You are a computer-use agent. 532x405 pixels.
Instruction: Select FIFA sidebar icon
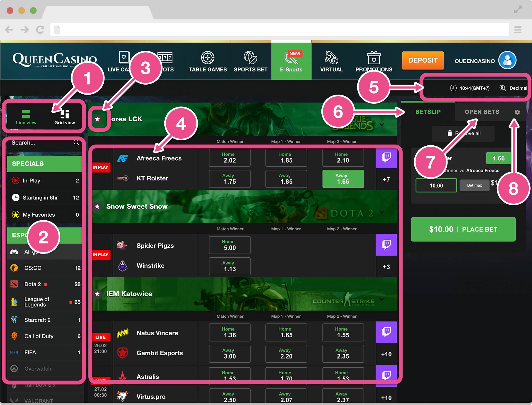[14, 352]
